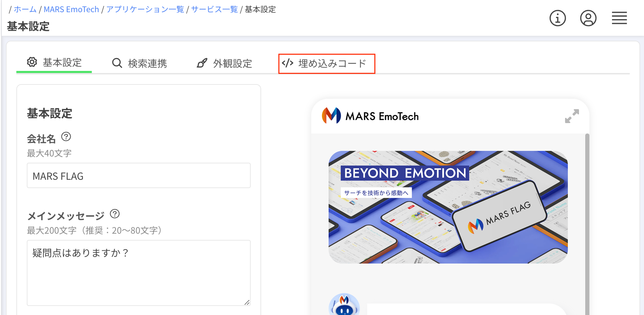Click the MARS EmoTech logo in preview
The image size is (644, 315).
tap(331, 115)
